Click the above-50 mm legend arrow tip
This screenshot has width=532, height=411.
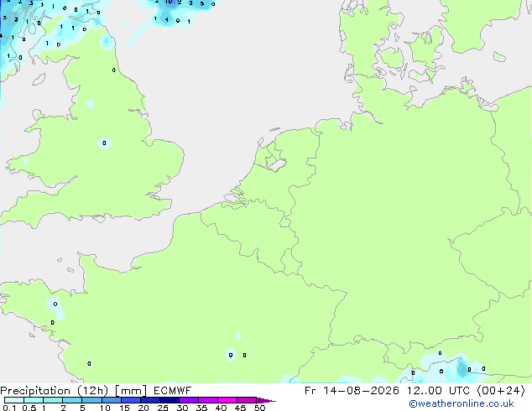[x=266, y=400]
